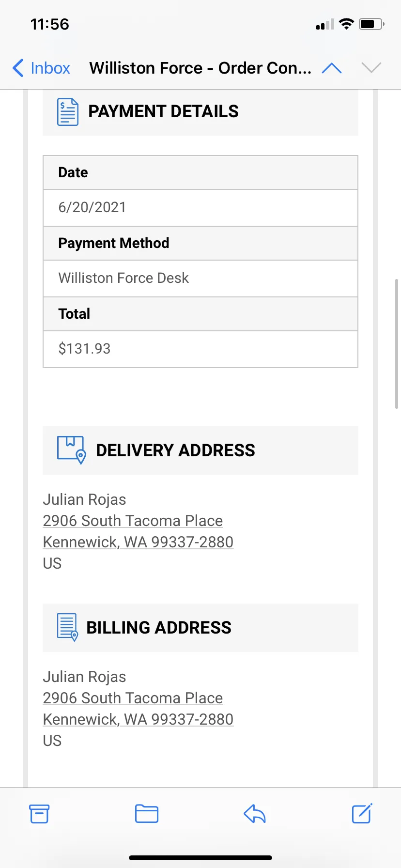
Task: Move email to folder icon
Action: click(x=147, y=813)
